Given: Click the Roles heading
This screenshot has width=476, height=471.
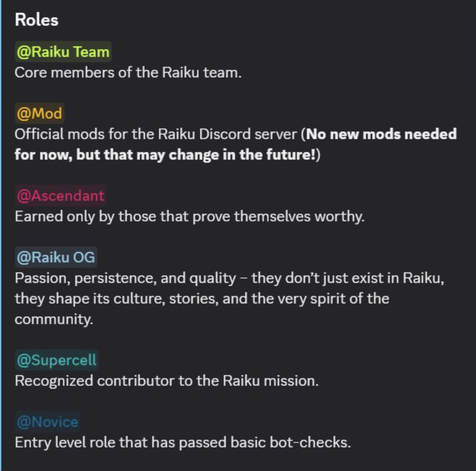Looking at the screenshot, I should pyautogui.click(x=37, y=20).
